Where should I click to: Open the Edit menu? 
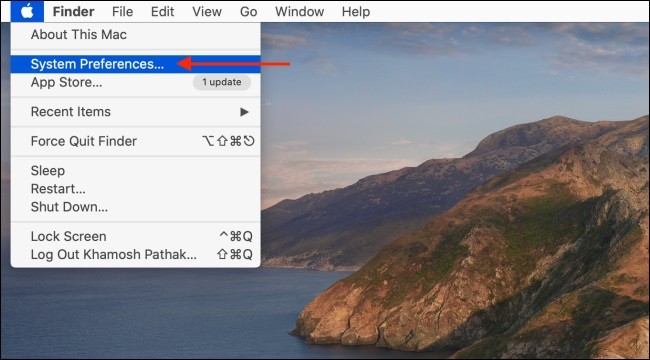click(162, 12)
